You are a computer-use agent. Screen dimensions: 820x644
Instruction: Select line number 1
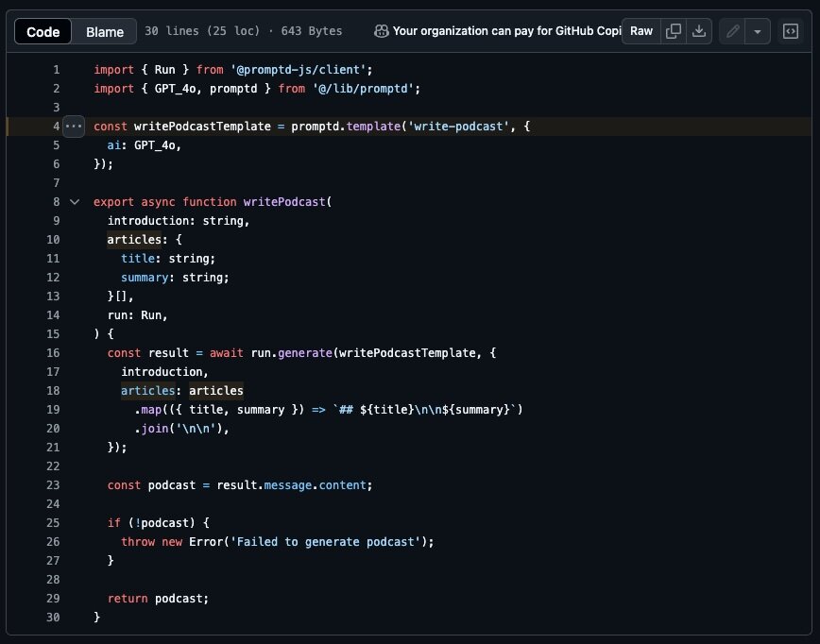pos(56,70)
